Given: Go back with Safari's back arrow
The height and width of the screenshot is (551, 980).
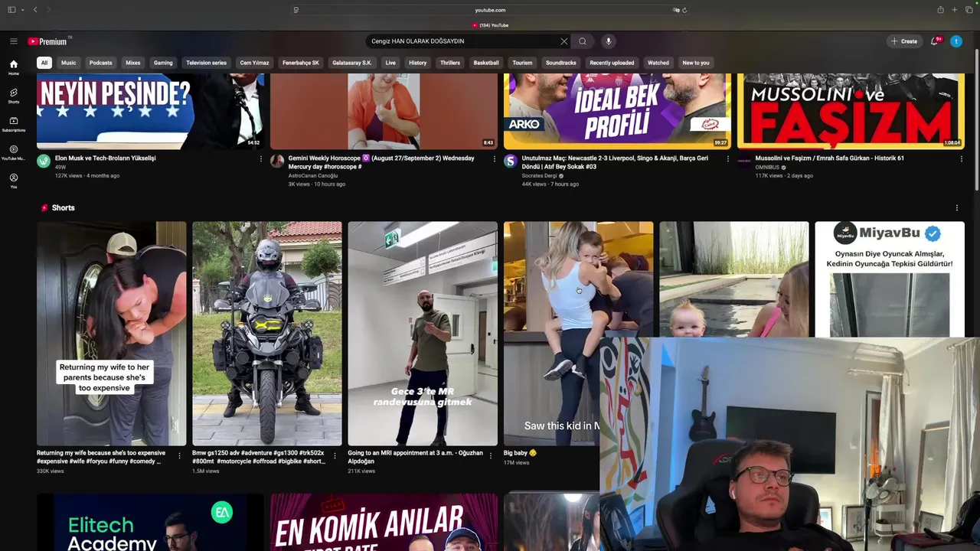Looking at the screenshot, I should (35, 10).
